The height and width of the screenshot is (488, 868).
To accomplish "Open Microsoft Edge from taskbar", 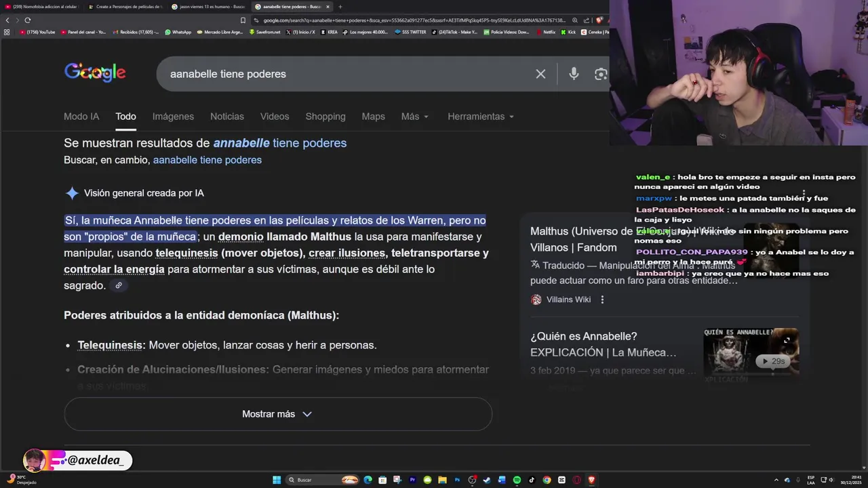I will pyautogui.click(x=368, y=480).
